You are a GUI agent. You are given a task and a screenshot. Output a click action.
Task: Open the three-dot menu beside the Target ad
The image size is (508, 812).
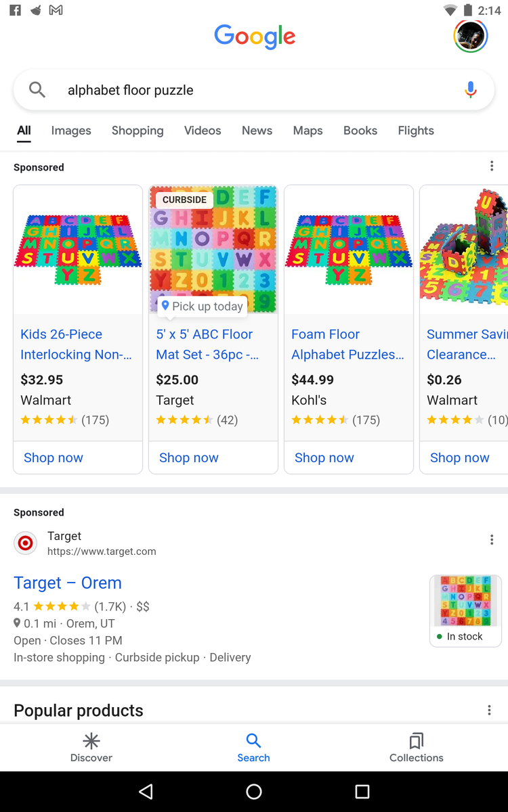tap(492, 539)
